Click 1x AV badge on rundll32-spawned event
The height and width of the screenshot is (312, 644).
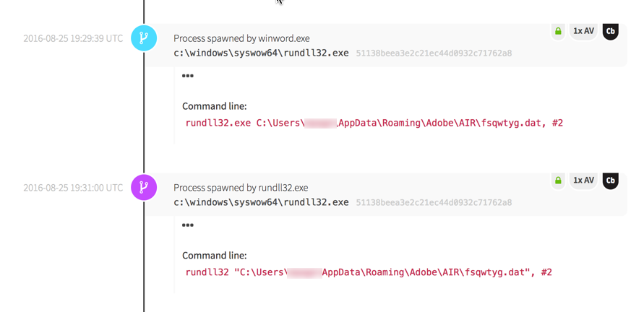click(583, 181)
